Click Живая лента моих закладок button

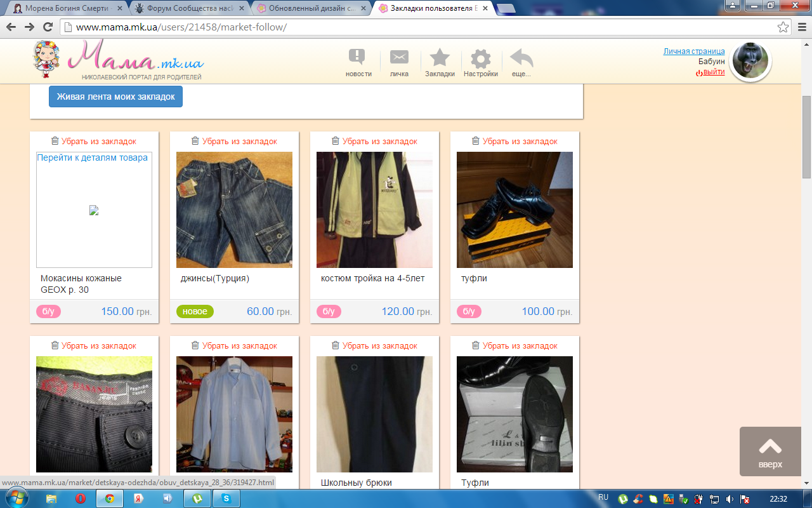[115, 97]
